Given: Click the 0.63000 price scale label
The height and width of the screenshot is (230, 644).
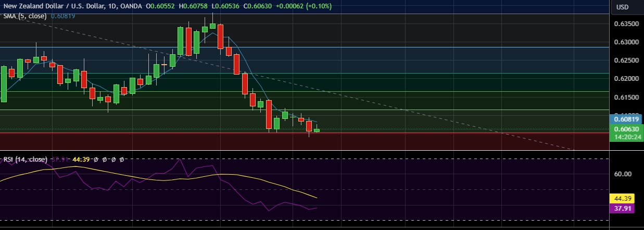Looking at the screenshot, I should tap(626, 42).
